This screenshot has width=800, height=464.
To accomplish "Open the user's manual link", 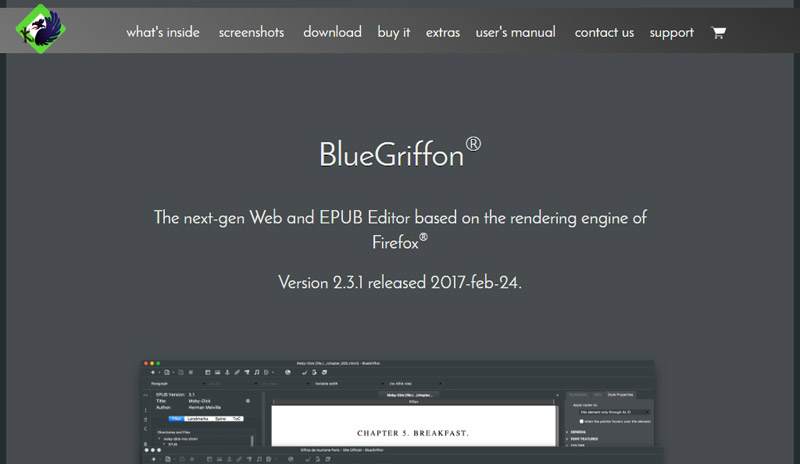I will pos(516,32).
